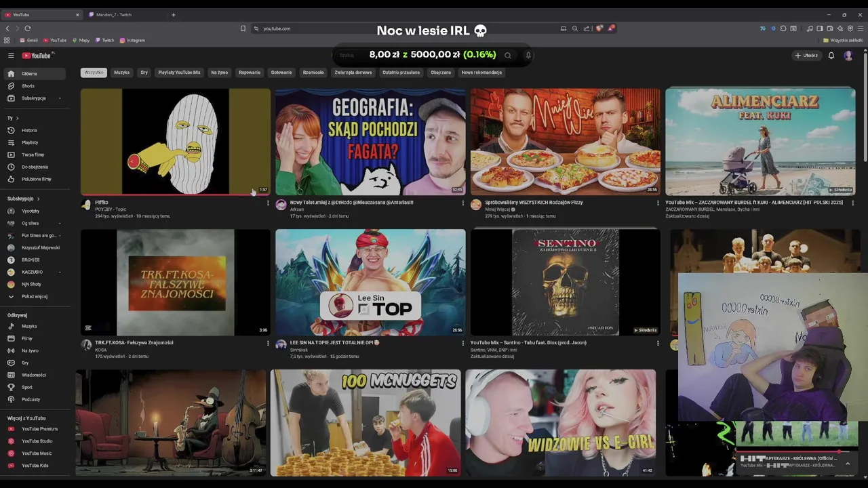Open the account avatar menu
The image size is (868, 488).
pyautogui.click(x=848, y=56)
